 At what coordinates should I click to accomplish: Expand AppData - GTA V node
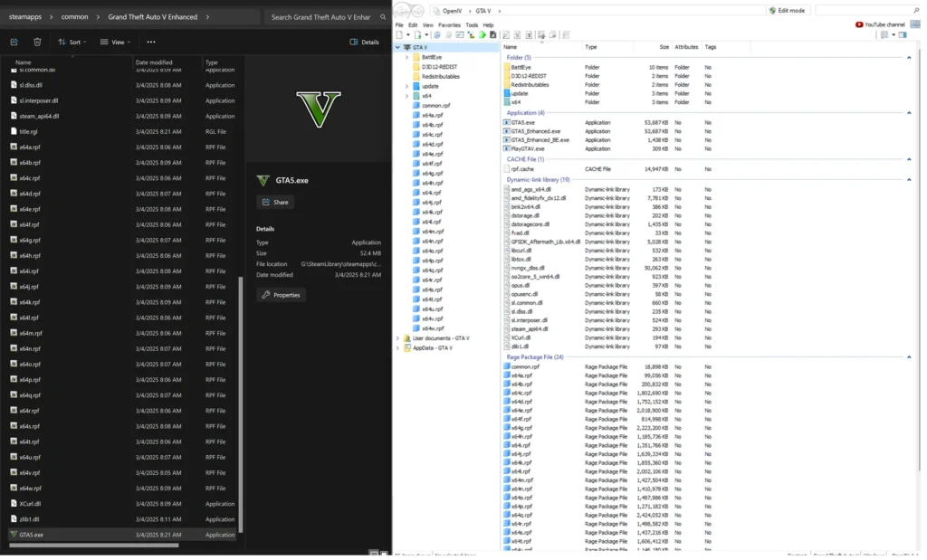(x=398, y=348)
